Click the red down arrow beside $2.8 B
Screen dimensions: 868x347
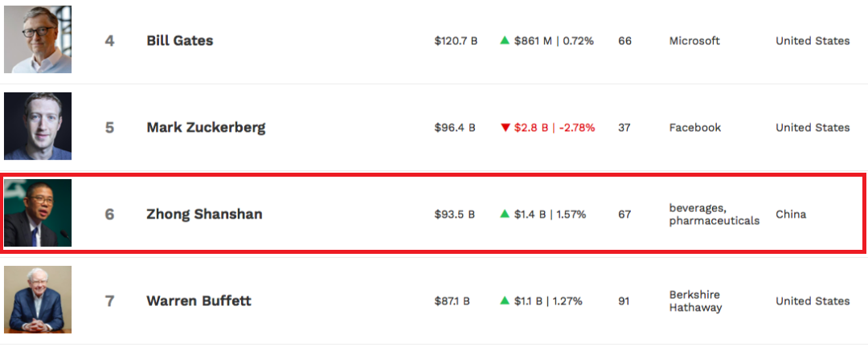[504, 128]
